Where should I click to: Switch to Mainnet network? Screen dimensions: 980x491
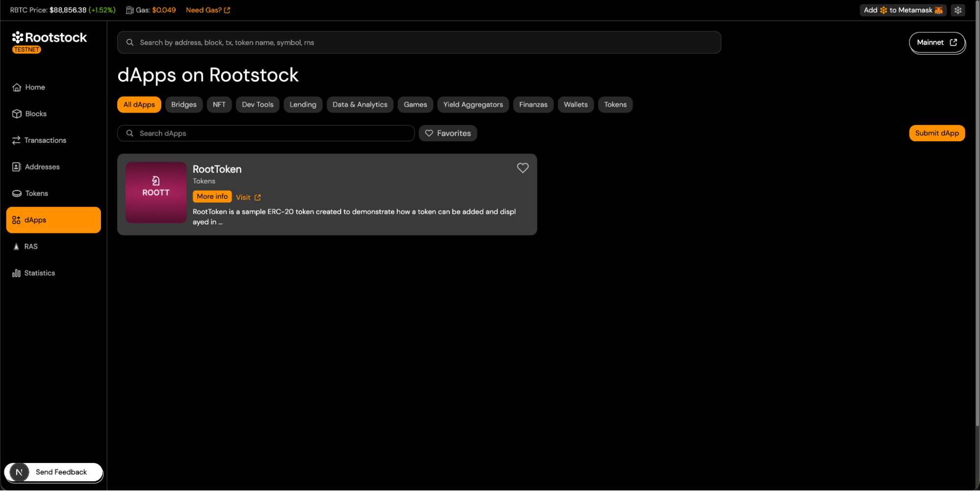(936, 43)
